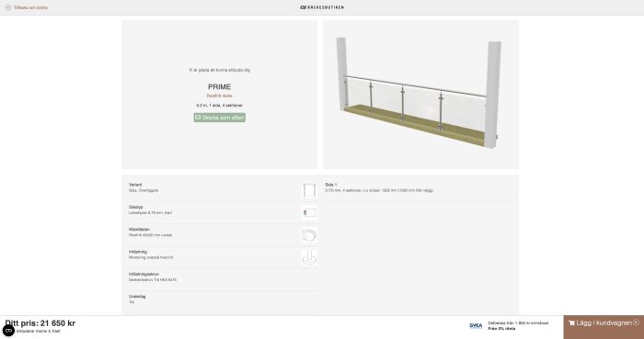The height and width of the screenshot is (339, 644).
Task: Select the 'Klämfästen' row label
Action: pyautogui.click(x=139, y=230)
